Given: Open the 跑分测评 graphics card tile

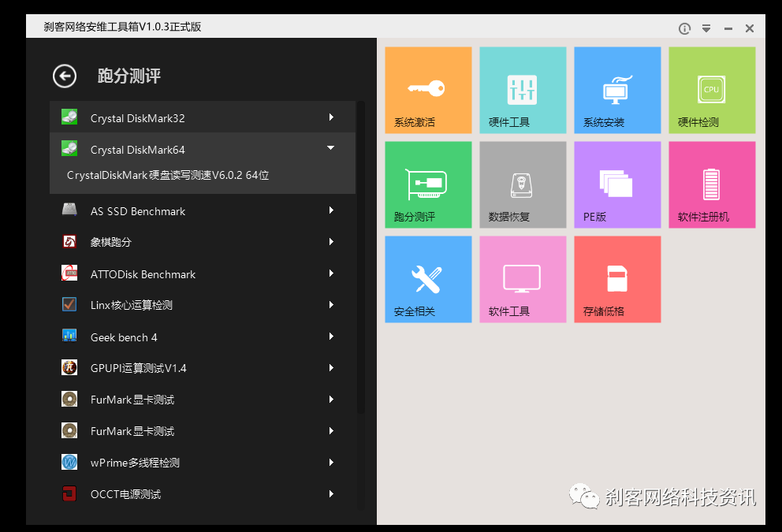Looking at the screenshot, I should [428, 184].
